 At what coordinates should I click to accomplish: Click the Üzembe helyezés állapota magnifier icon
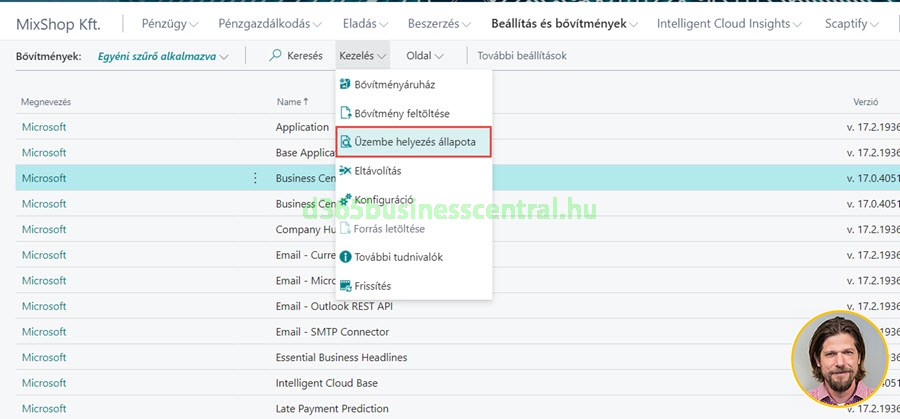click(x=345, y=142)
